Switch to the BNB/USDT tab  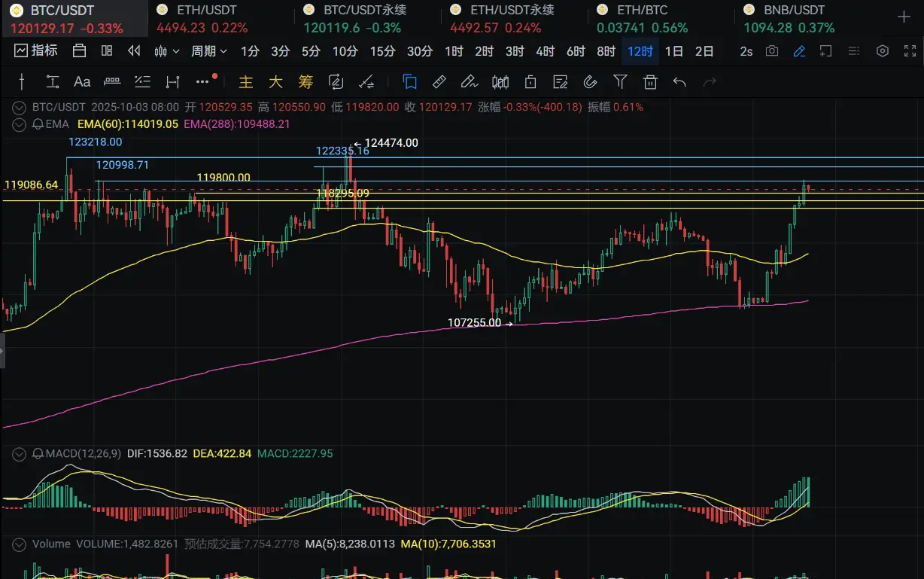[x=807, y=19]
